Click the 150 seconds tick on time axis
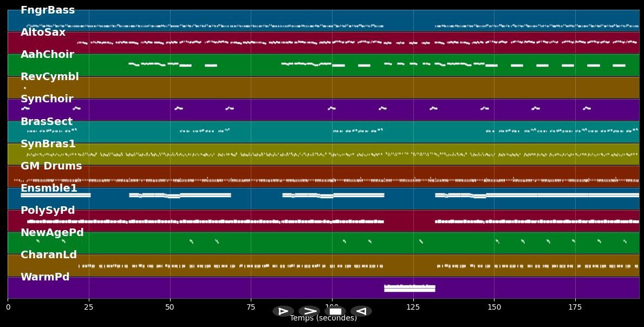644x327 pixels. pyautogui.click(x=494, y=308)
